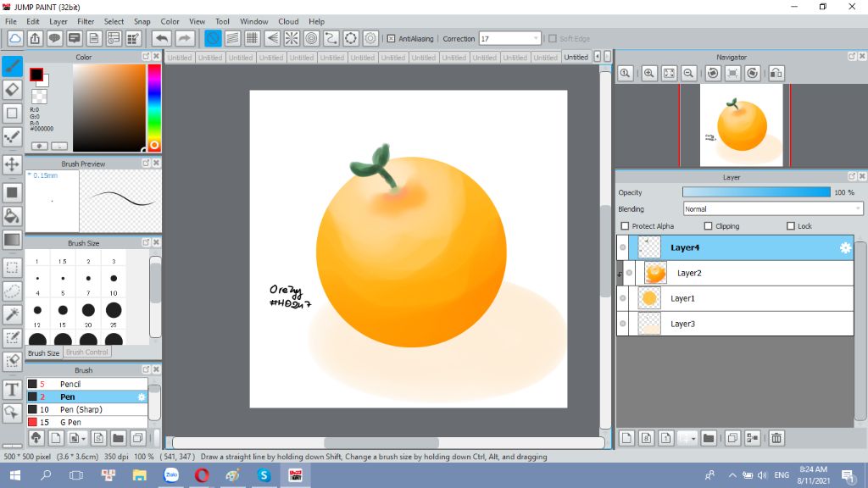The height and width of the screenshot is (488, 868).
Task: Select the Brush tool in left toolbar
Action: (12, 66)
